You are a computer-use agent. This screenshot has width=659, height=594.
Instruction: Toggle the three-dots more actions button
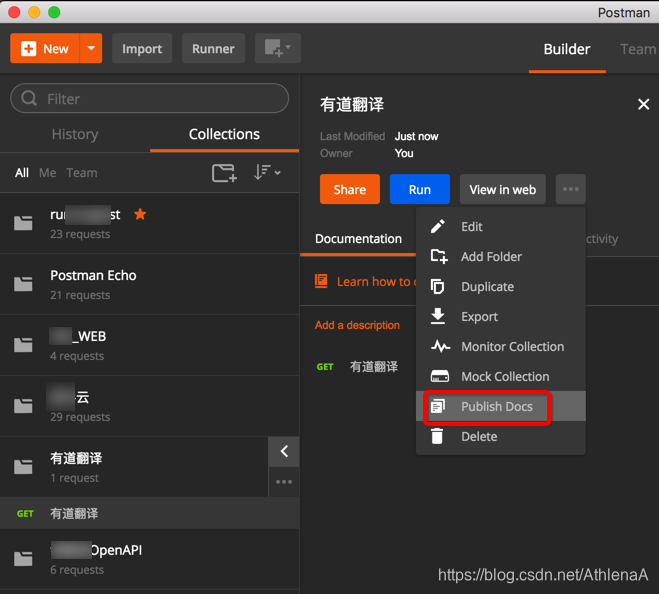pyautogui.click(x=571, y=189)
